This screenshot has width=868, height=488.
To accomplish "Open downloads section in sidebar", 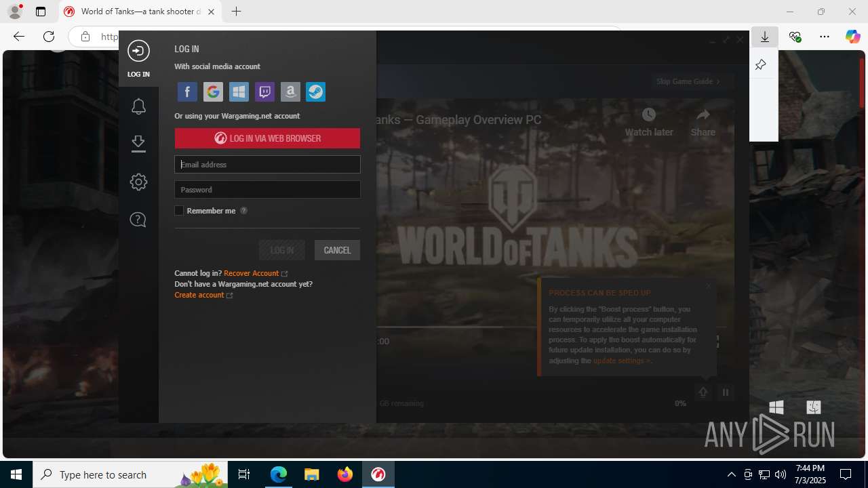I will click(x=138, y=144).
